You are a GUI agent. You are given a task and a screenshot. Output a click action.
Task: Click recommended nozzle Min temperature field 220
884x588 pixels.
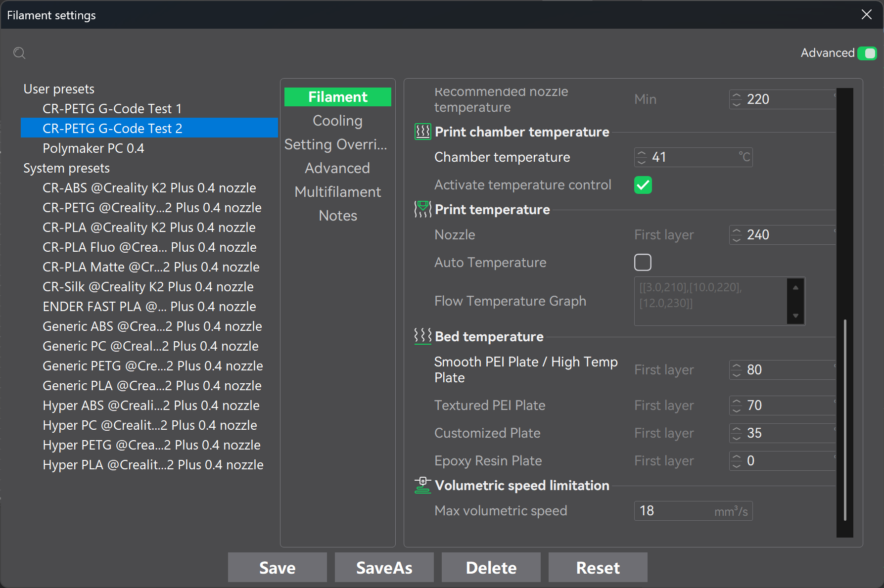pyautogui.click(x=783, y=99)
